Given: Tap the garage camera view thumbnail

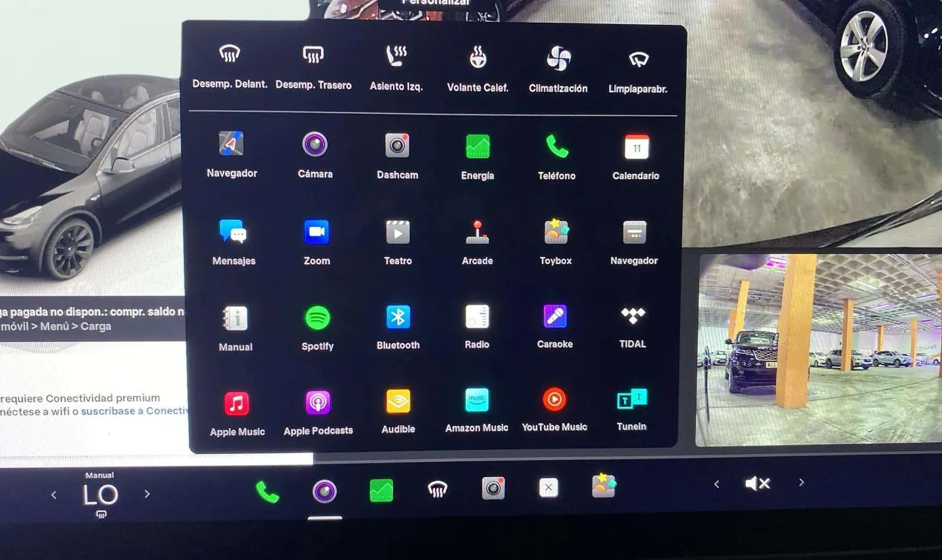Looking at the screenshot, I should click(818, 350).
